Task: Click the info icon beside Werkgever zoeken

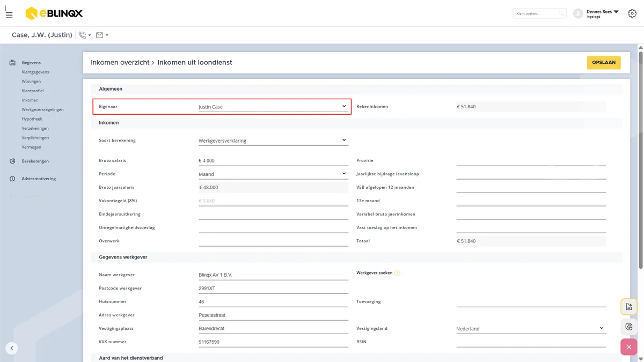Action: (397, 273)
